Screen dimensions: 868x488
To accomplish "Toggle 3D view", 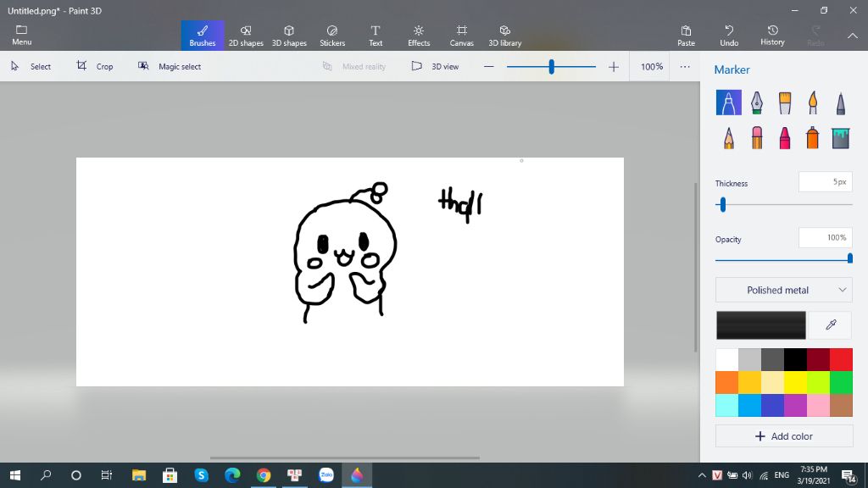I will pyautogui.click(x=435, y=66).
